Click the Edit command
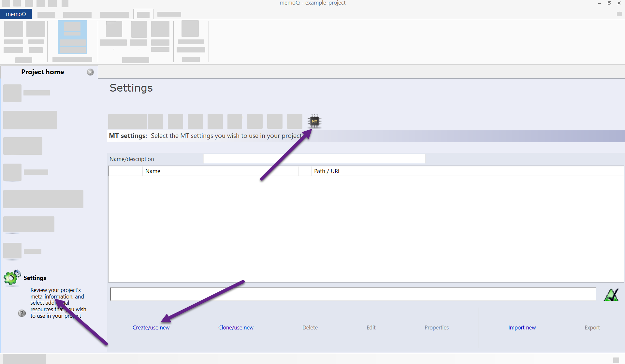This screenshot has width=625, height=364. pos(371,328)
